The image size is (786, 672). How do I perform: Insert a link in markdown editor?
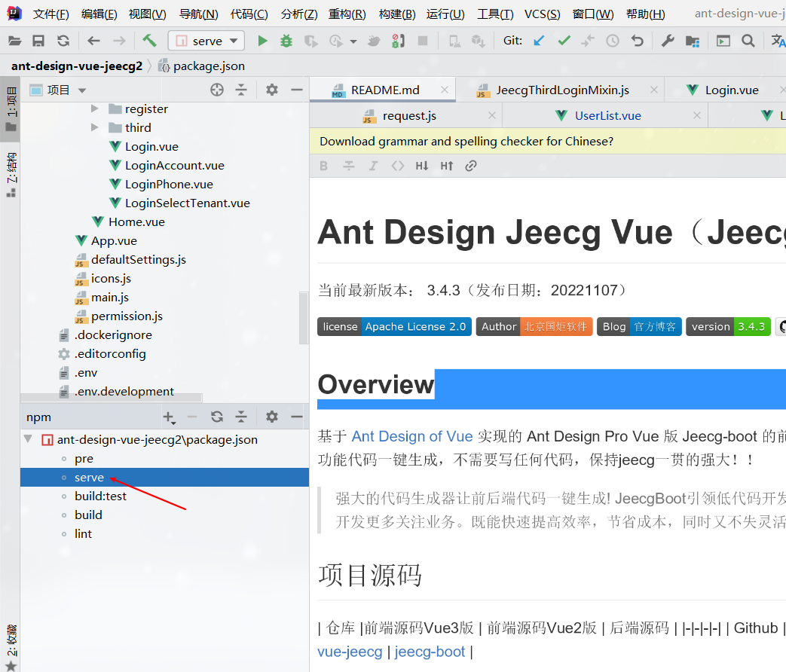pos(470,166)
